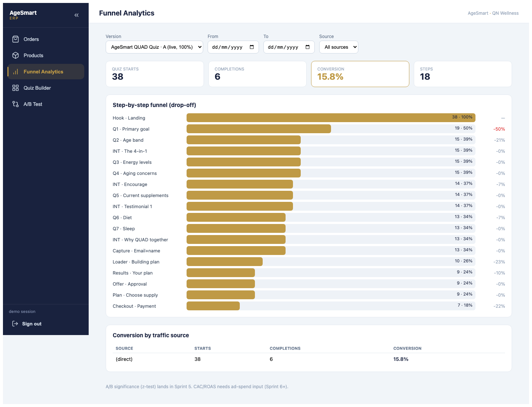This screenshot has height=407, width=532.
Task: Click the Conversion by traffic source heading
Action: [x=151, y=335]
